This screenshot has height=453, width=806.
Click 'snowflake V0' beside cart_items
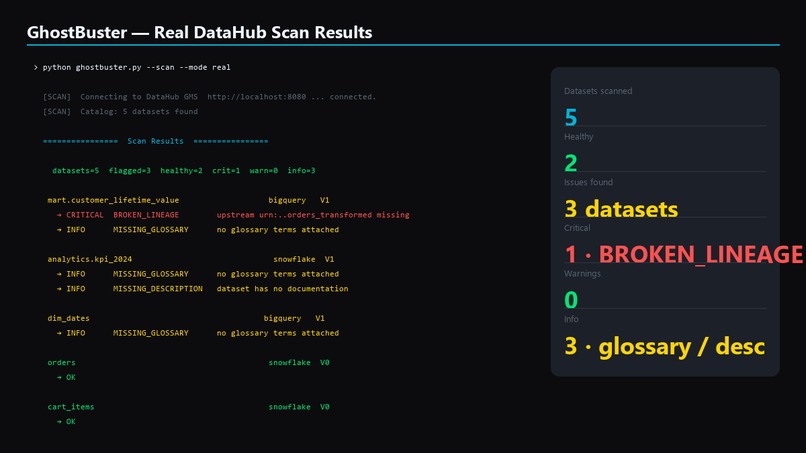(299, 407)
